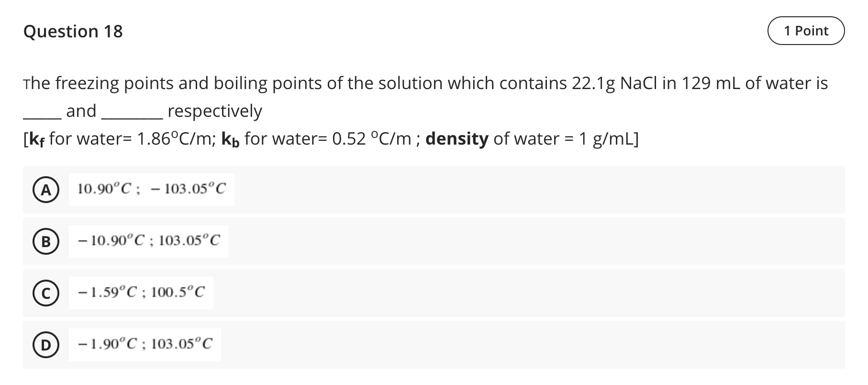Choose the answer −1.90°C ; 103.05°C
This screenshot has width=868, height=385.
[x=145, y=343]
